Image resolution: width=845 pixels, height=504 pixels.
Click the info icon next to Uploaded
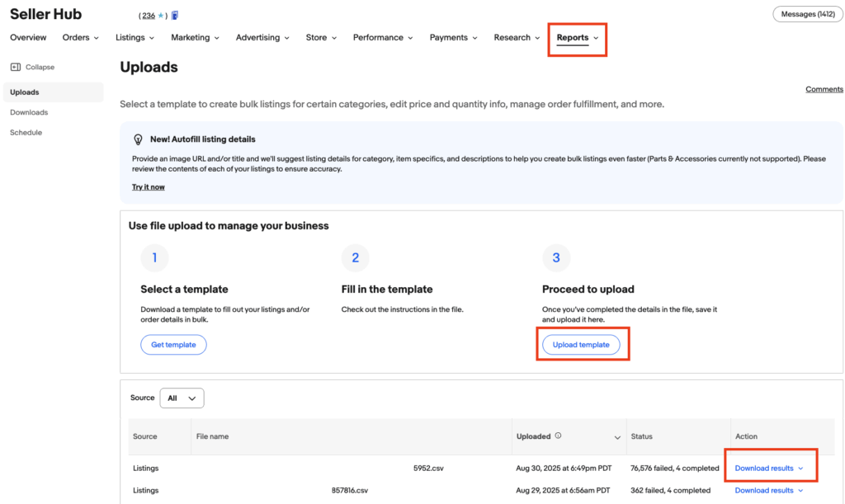pyautogui.click(x=559, y=436)
